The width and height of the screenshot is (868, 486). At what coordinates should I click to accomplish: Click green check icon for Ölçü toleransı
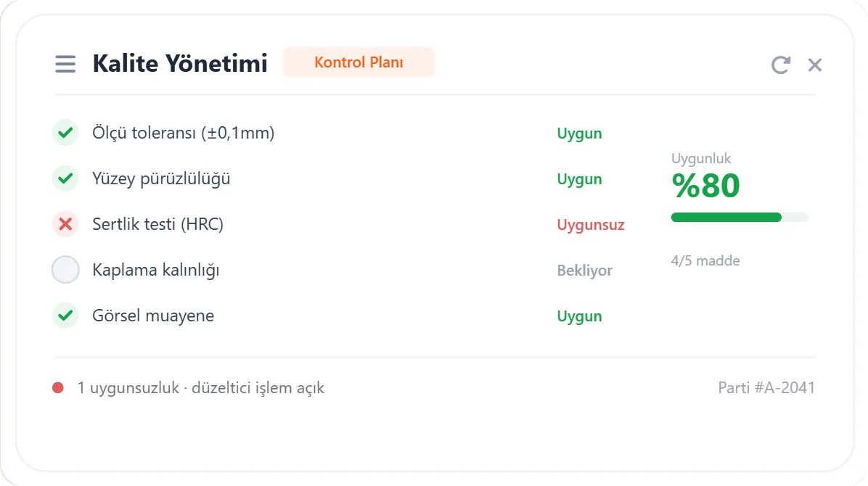click(65, 133)
